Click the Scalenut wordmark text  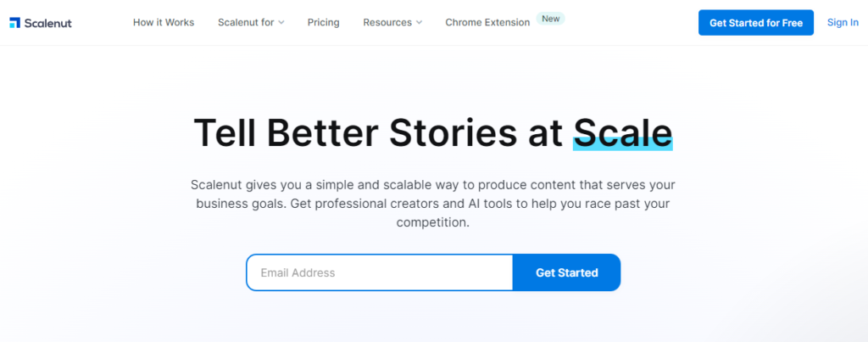click(48, 23)
